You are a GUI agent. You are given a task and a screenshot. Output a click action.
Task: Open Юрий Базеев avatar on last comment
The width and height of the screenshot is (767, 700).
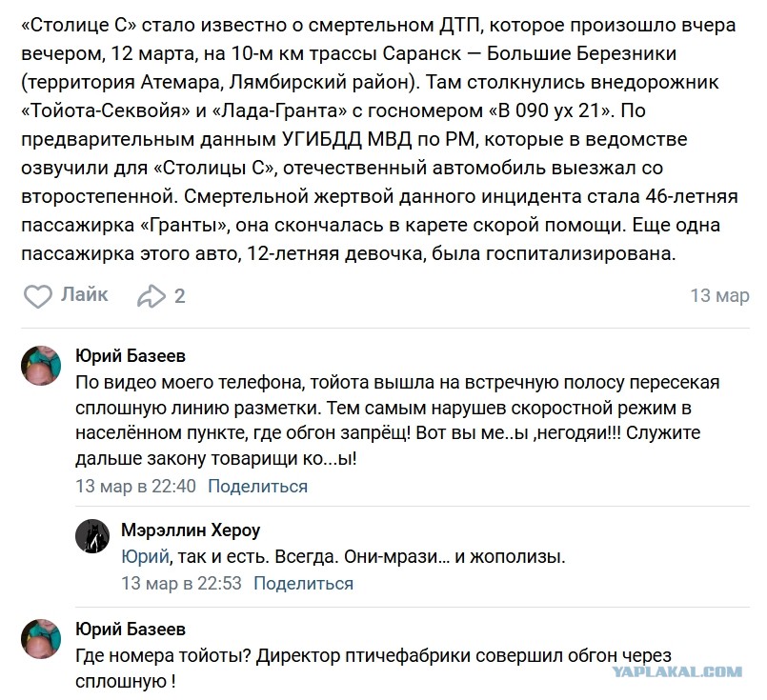click(x=41, y=638)
